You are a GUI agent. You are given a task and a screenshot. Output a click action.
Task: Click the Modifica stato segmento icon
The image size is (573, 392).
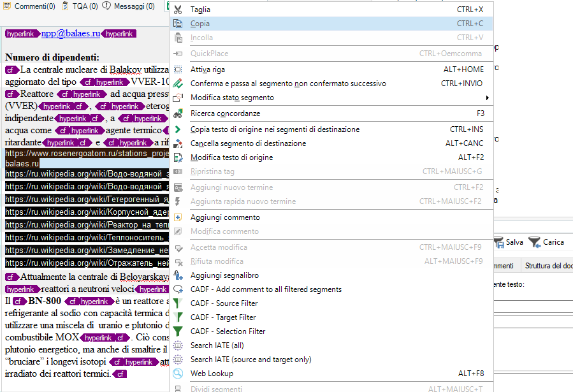[x=178, y=98]
